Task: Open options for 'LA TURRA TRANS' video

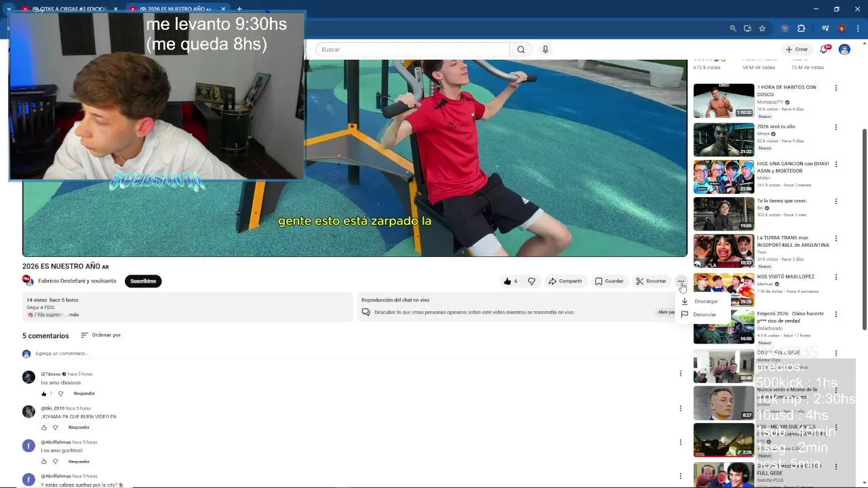Action: tap(836, 239)
